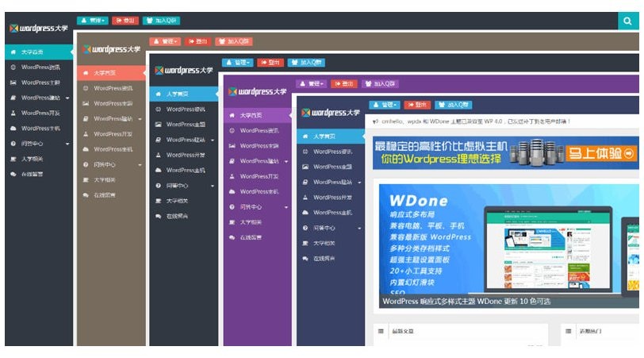The image size is (644, 358).
Task: Select 大学首页 in rearmost gray window sidebar
Action: [x=39, y=52]
